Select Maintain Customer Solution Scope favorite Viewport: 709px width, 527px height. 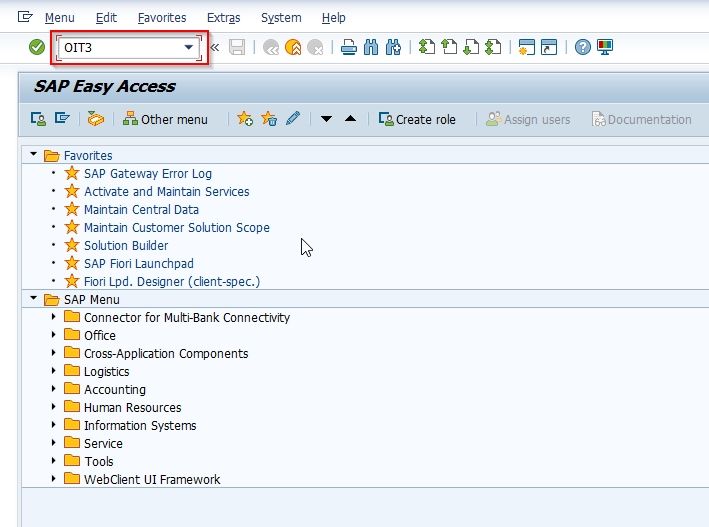[177, 228]
